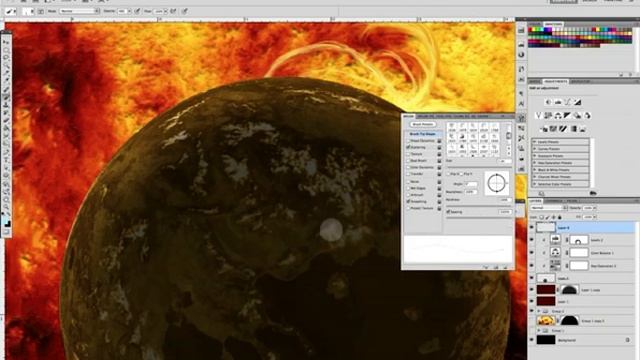Click the Photo Filter adjustment icon
640x360 pixels.
click(x=578, y=116)
